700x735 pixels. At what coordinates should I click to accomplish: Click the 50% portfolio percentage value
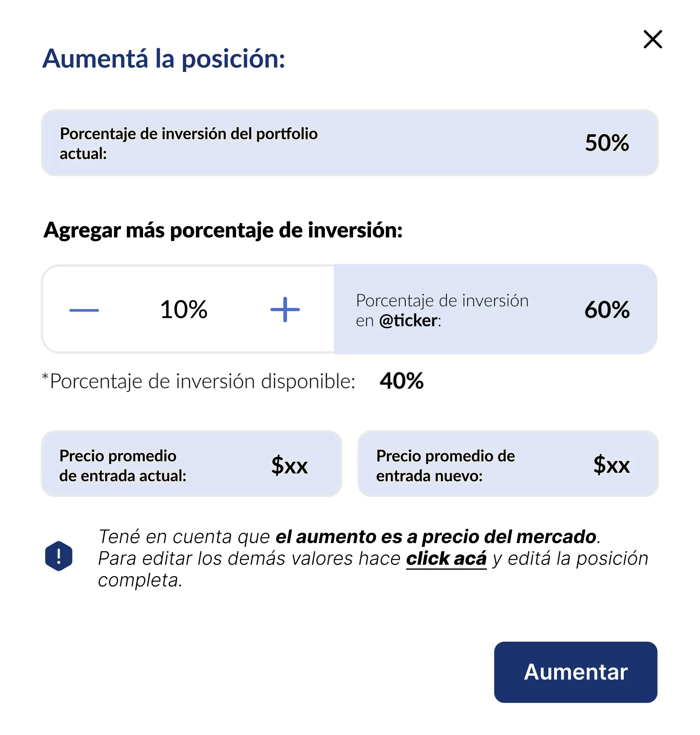607,143
